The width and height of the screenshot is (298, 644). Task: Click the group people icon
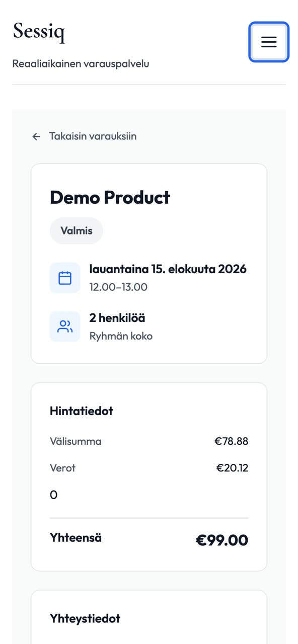pos(65,327)
